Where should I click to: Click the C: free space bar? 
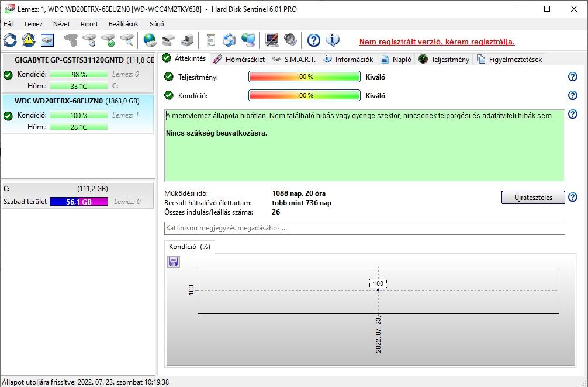(79, 202)
